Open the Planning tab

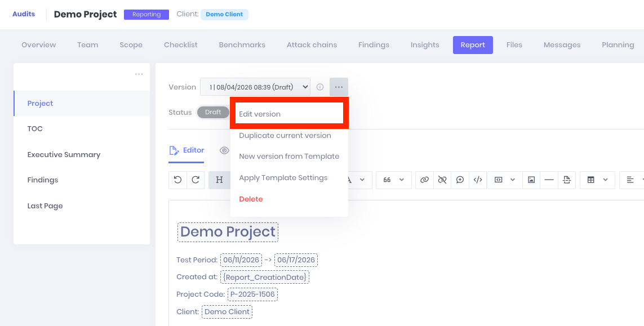(x=618, y=45)
